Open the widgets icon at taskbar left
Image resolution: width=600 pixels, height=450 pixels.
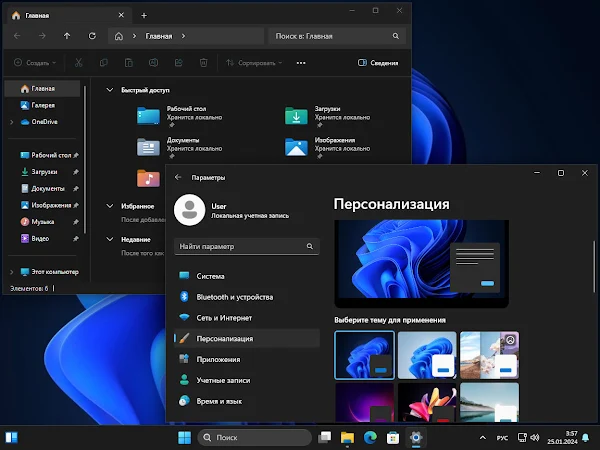pyautogui.click(x=11, y=437)
